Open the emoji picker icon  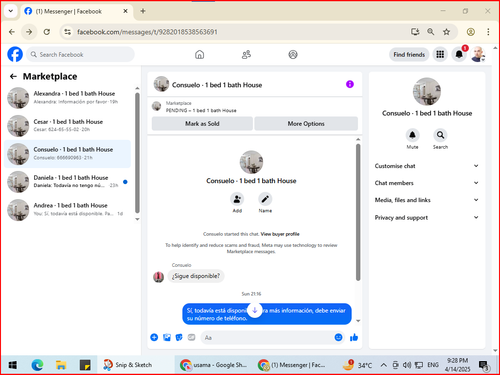[338, 337]
